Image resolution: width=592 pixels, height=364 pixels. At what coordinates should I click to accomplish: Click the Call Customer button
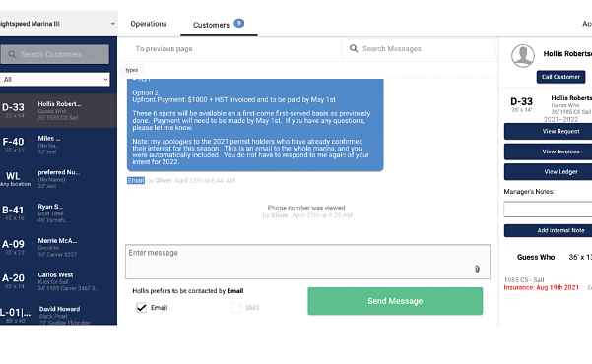(560, 77)
